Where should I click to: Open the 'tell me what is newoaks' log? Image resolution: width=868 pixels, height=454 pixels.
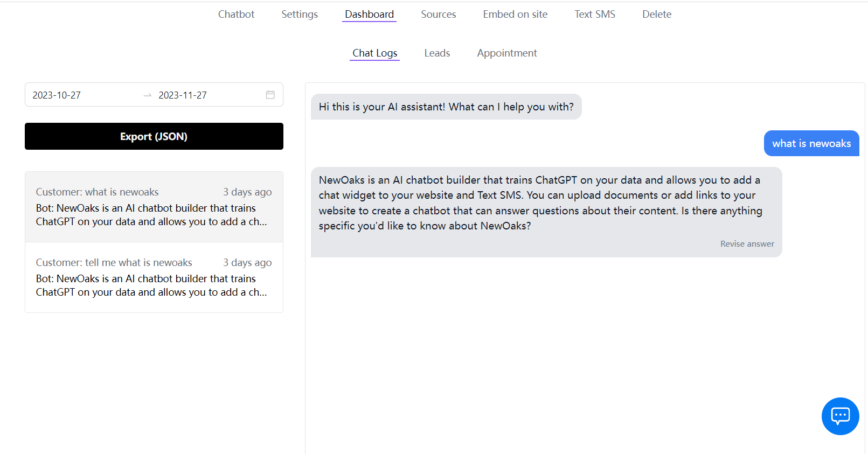pyautogui.click(x=154, y=277)
